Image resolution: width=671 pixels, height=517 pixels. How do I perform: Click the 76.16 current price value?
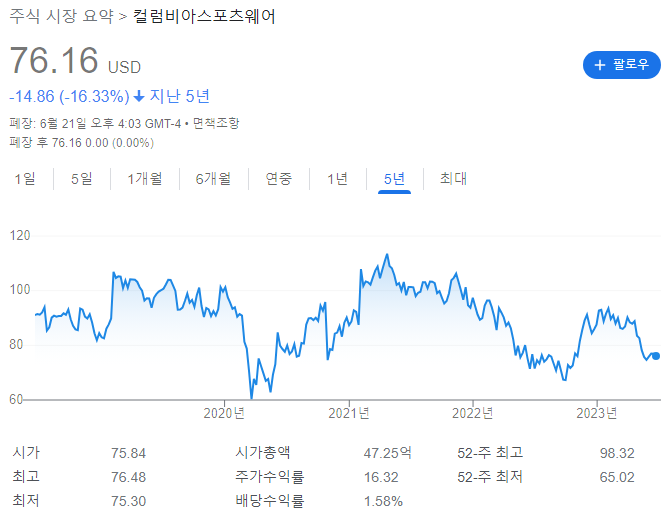click(54, 60)
